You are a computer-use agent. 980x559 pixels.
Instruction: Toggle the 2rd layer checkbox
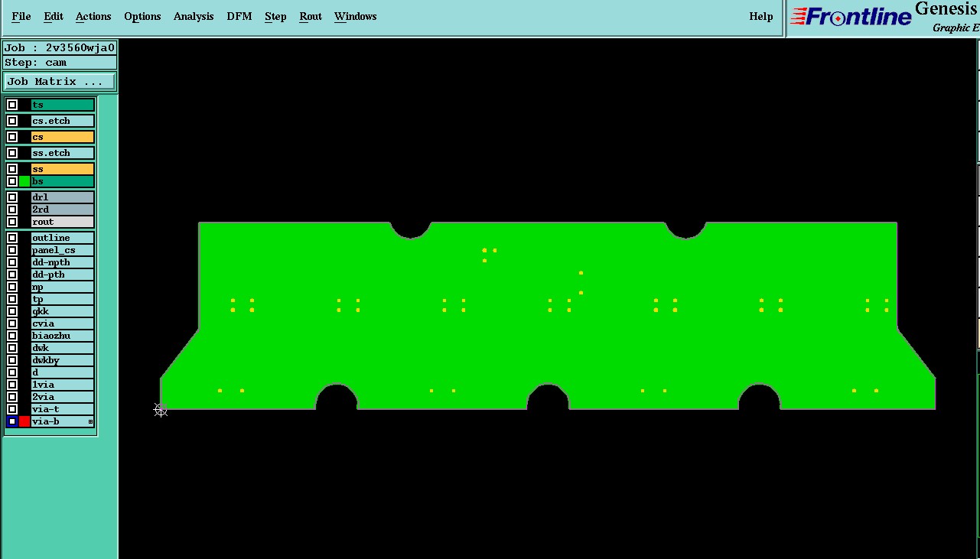(12, 210)
